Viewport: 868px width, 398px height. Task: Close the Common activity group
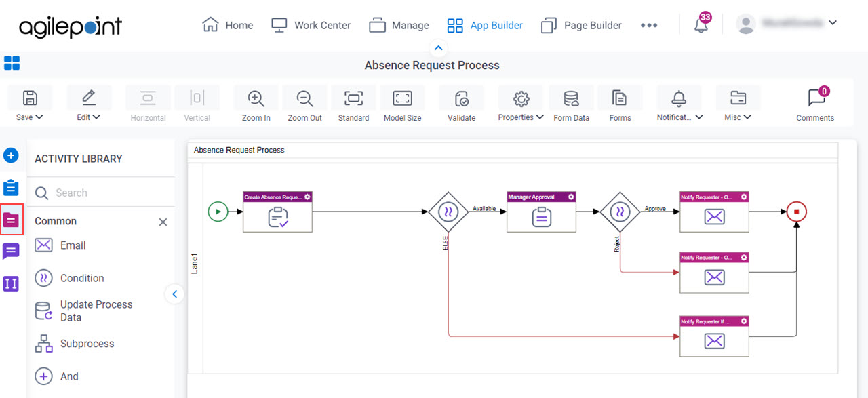point(163,222)
